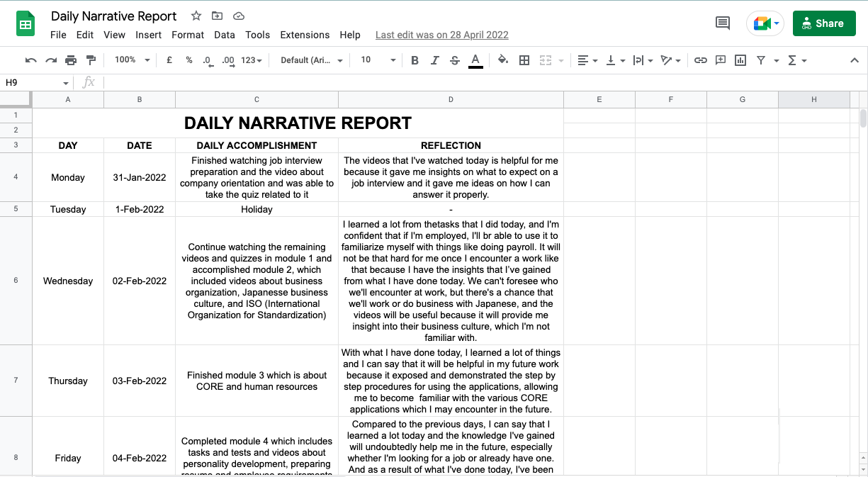Open the 100% zoom dropdown
This screenshot has width=868, height=477.
pos(133,60)
